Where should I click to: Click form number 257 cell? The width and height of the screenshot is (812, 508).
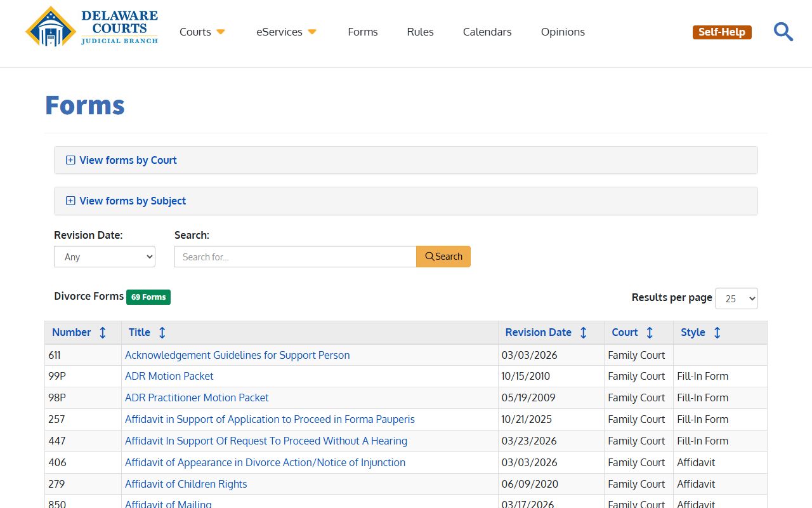(x=83, y=419)
